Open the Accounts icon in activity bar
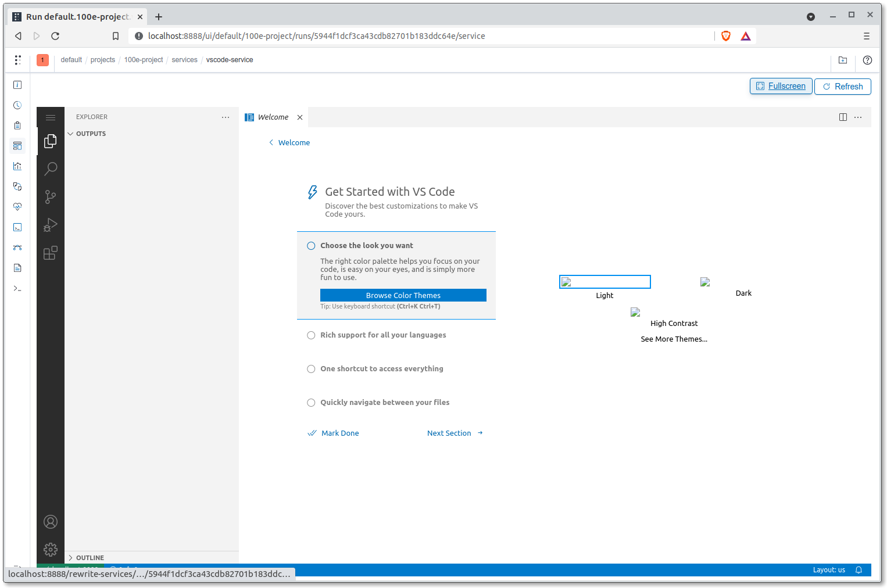This screenshot has width=887, height=588. pos(51,522)
